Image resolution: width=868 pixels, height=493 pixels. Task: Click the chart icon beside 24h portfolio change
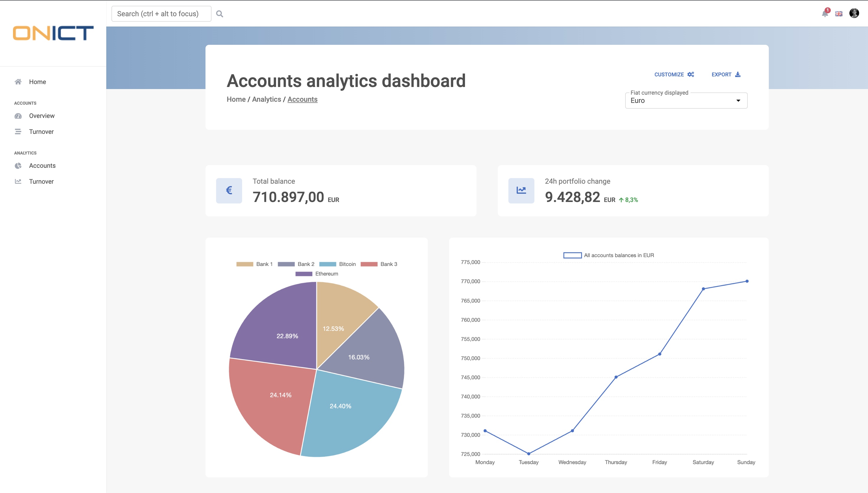521,190
